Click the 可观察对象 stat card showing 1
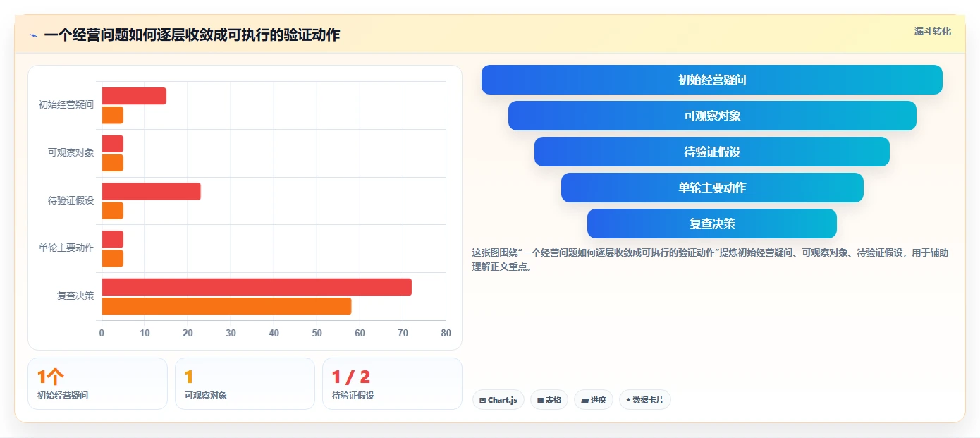Image resolution: width=980 pixels, height=438 pixels. tap(245, 384)
